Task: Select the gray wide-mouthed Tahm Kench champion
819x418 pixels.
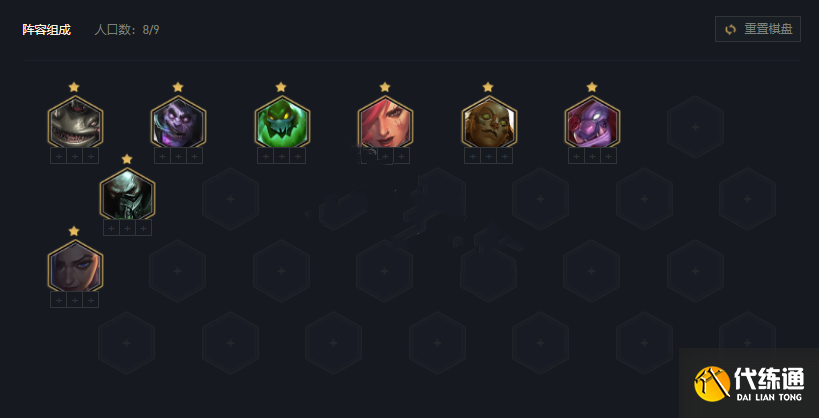Action: tap(75, 122)
